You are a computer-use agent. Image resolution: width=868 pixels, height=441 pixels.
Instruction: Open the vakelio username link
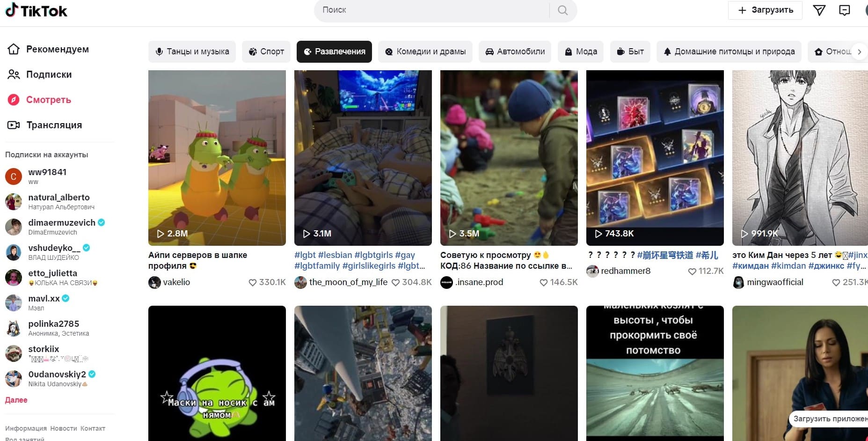pyautogui.click(x=176, y=282)
